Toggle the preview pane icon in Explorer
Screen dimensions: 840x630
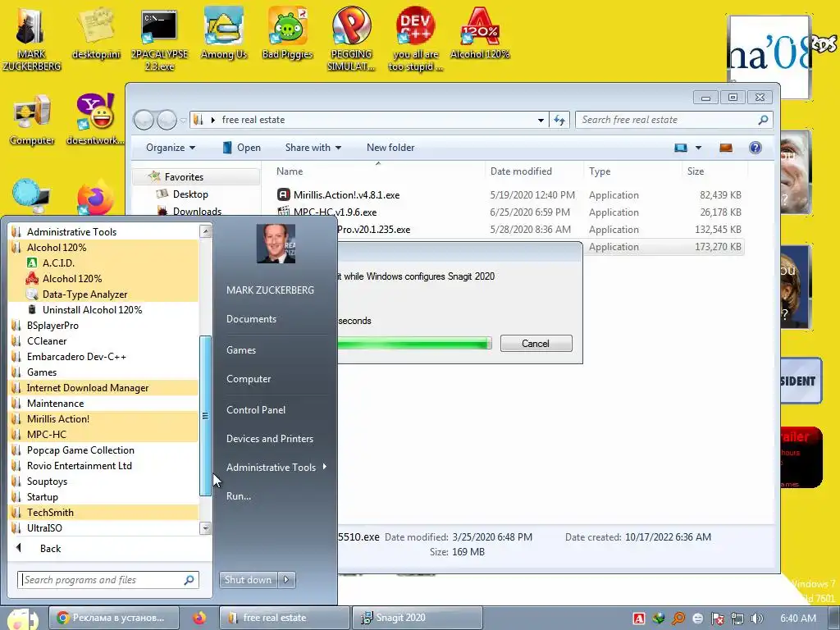(x=726, y=148)
